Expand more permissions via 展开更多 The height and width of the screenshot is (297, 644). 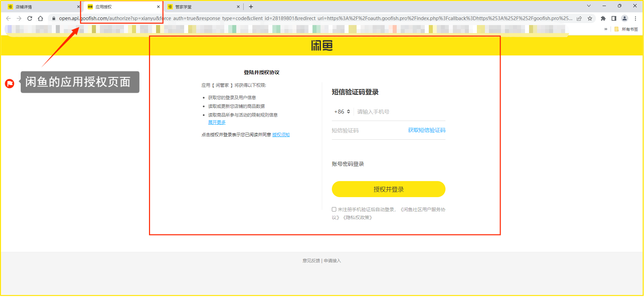coord(217,122)
